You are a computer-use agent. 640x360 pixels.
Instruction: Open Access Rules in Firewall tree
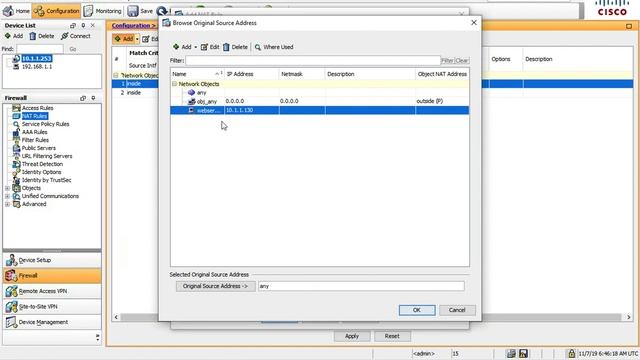(37, 108)
